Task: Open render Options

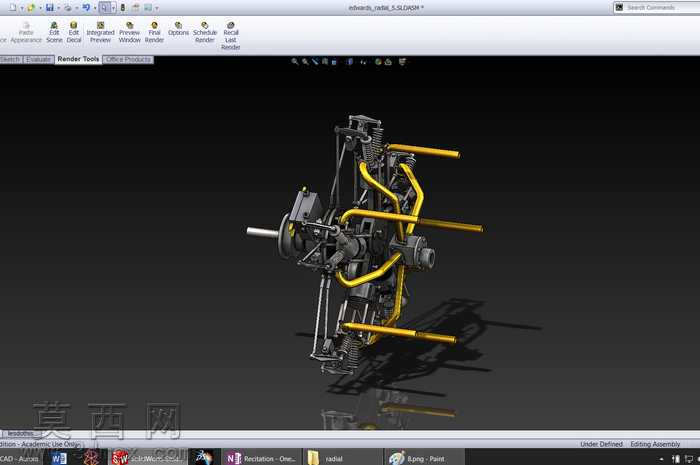Action: tap(178, 29)
